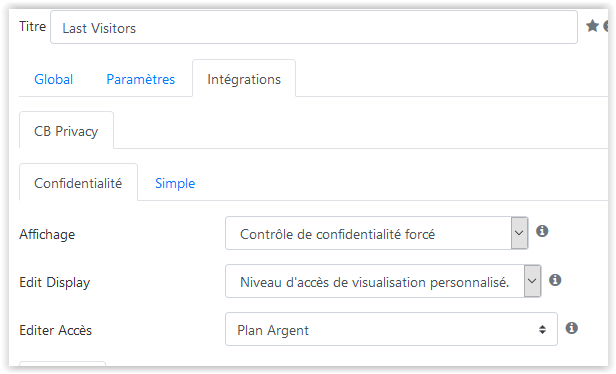The height and width of the screenshot is (374, 616).
Task: Click the Edit Display field label
Action: 55,282
